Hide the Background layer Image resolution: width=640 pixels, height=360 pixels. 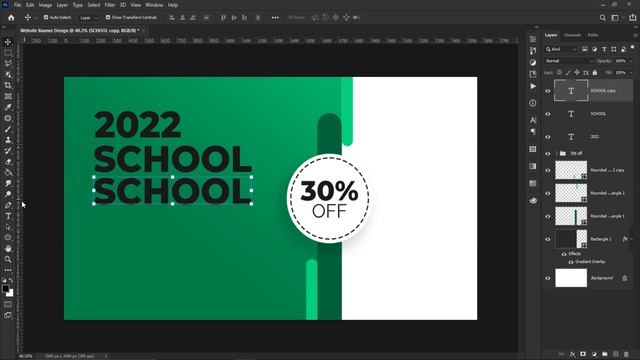click(548, 278)
